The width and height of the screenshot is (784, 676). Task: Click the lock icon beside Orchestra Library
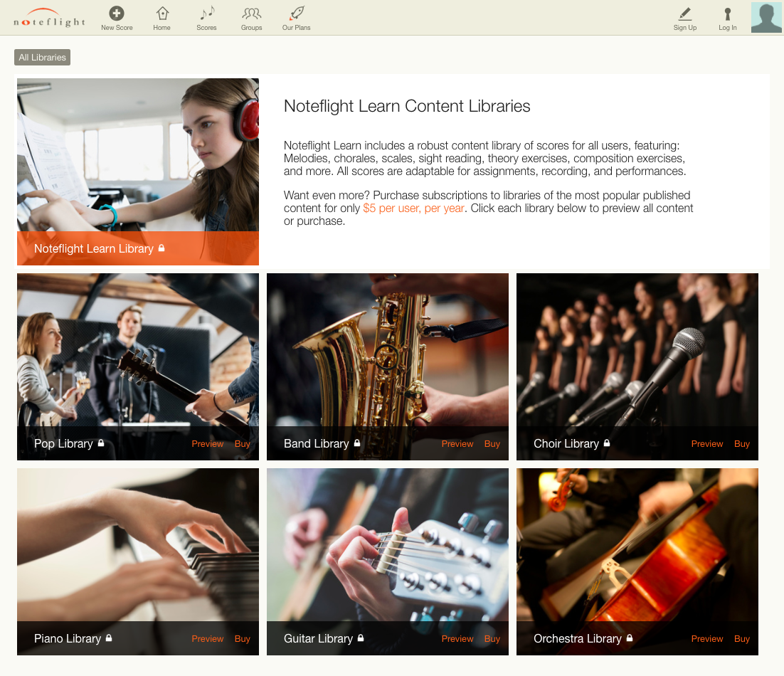pyautogui.click(x=630, y=638)
